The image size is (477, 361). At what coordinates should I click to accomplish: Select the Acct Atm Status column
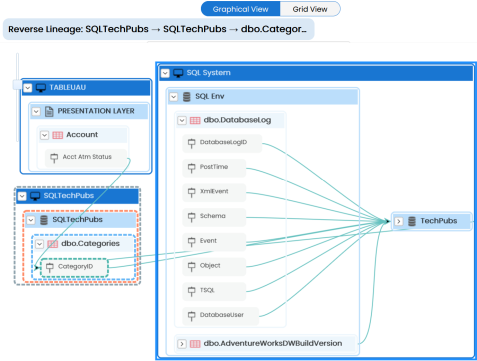[x=86, y=158]
